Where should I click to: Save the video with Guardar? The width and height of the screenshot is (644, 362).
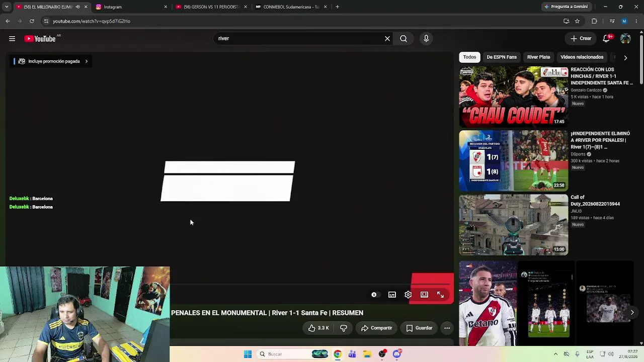tap(420, 328)
